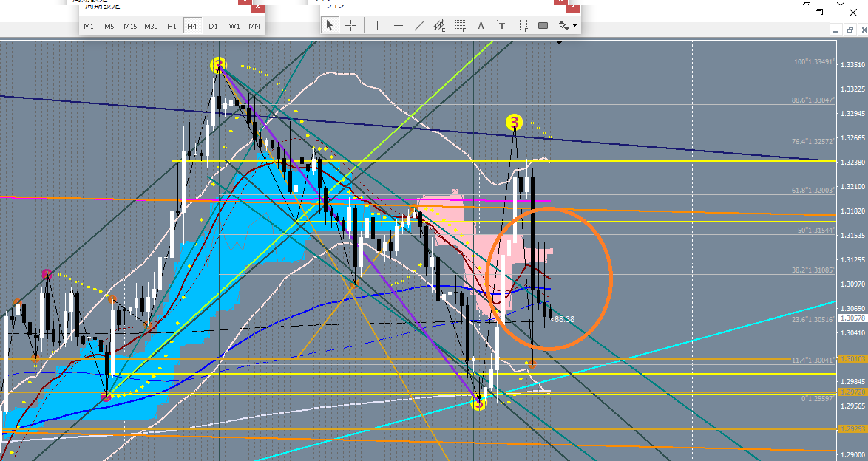
Task: Activate the crosshair tool
Action: pyautogui.click(x=350, y=25)
